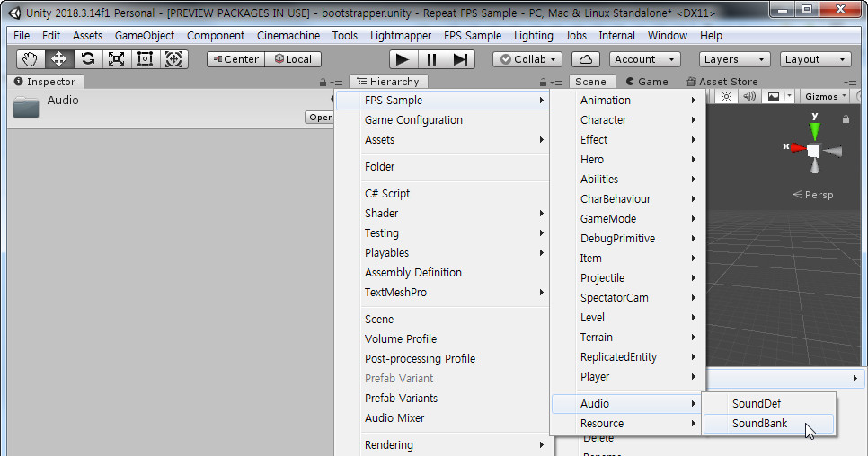Create a new C# Script

pyautogui.click(x=443, y=194)
